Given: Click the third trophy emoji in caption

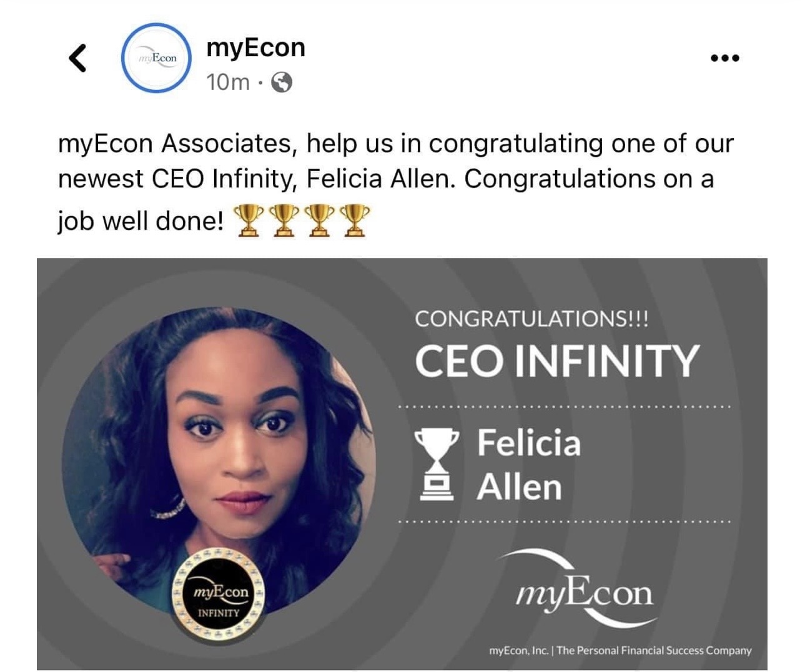Looking at the screenshot, I should (x=320, y=220).
